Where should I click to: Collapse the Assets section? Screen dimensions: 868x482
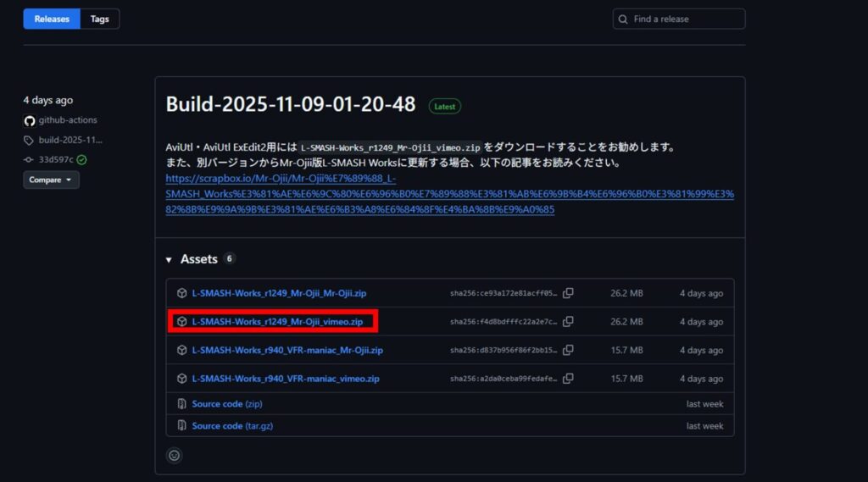tap(170, 259)
